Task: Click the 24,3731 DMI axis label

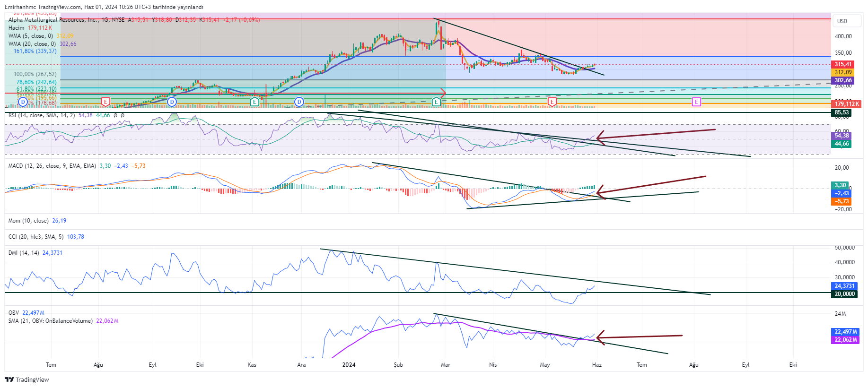Action: click(x=845, y=286)
